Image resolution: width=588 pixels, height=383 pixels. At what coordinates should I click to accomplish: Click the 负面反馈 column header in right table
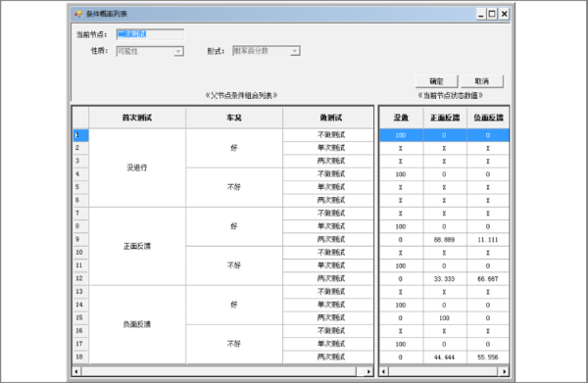[488, 118]
